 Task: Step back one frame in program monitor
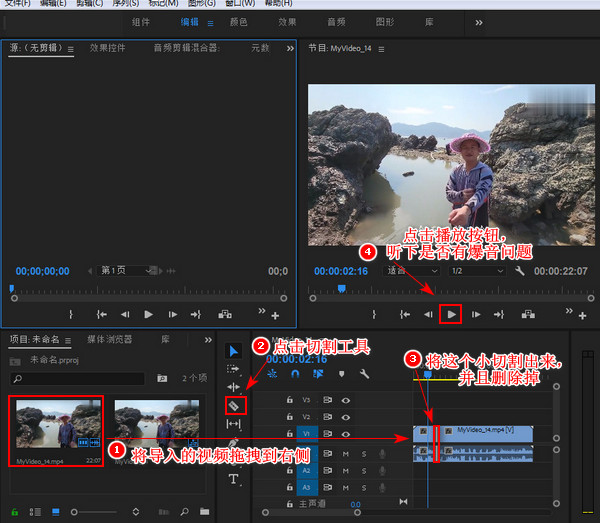coord(428,314)
